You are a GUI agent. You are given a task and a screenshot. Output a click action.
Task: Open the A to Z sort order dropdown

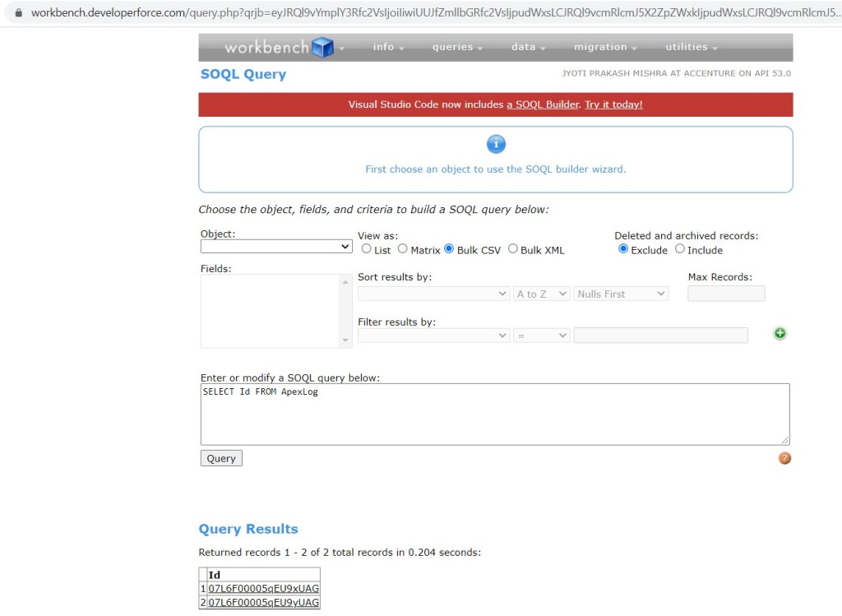pos(541,294)
